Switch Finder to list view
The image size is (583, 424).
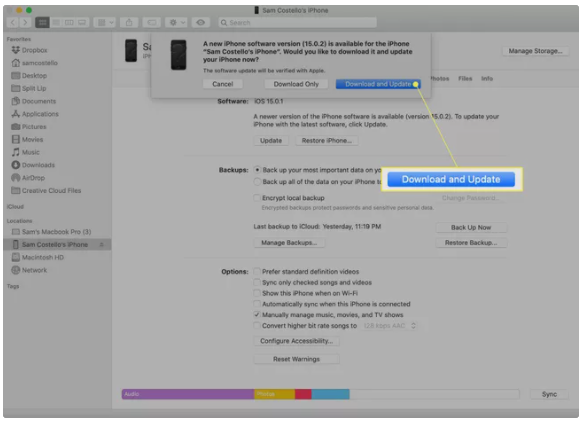(x=56, y=23)
